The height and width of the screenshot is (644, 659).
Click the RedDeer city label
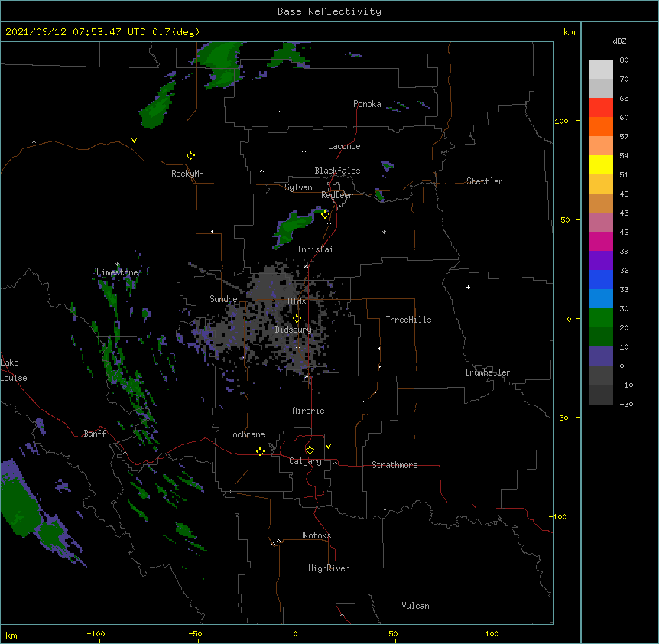(x=336, y=195)
